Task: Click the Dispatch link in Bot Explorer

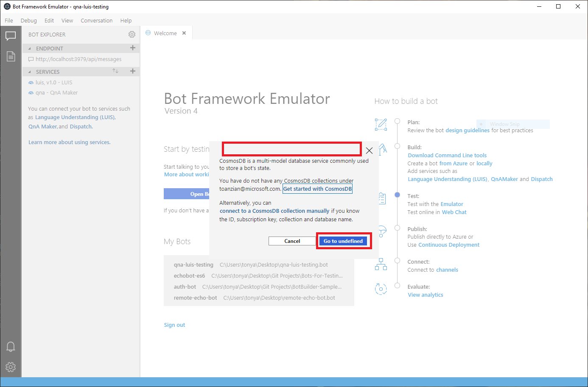Action: point(81,126)
